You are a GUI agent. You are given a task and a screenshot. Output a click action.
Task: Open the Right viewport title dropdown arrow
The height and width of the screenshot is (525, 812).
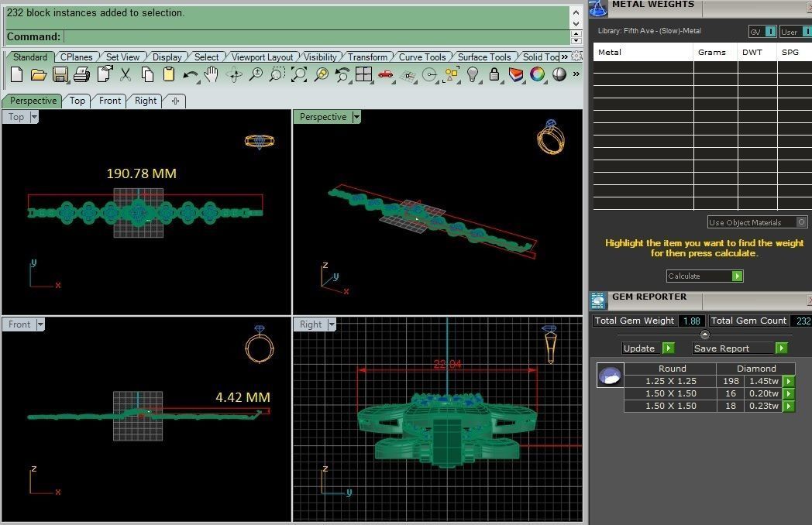coord(332,324)
